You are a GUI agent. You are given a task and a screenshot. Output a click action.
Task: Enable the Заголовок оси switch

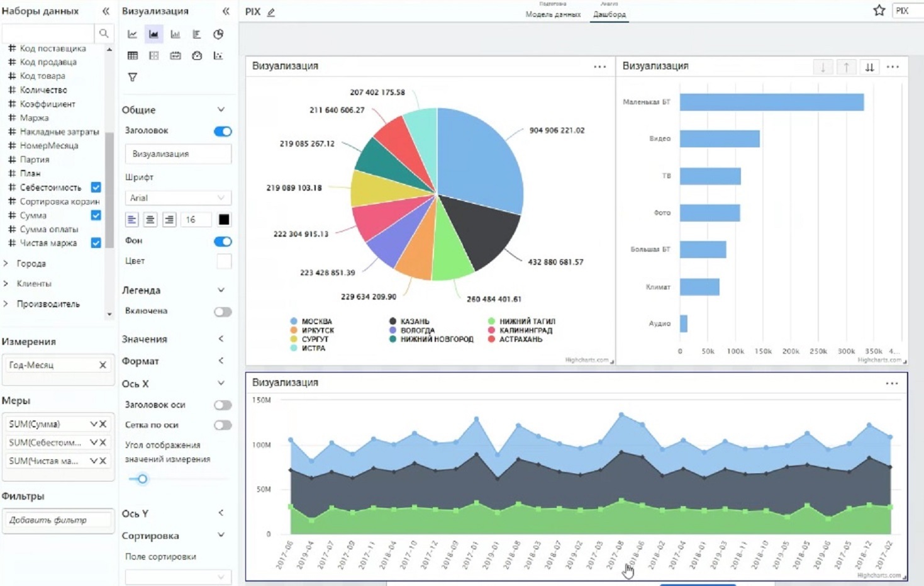point(223,405)
